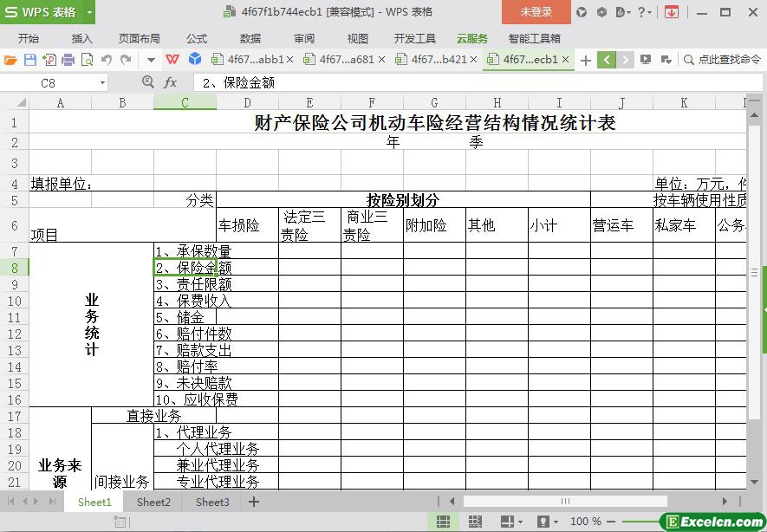
Task: Click the blue cube template icon
Action: point(195,59)
